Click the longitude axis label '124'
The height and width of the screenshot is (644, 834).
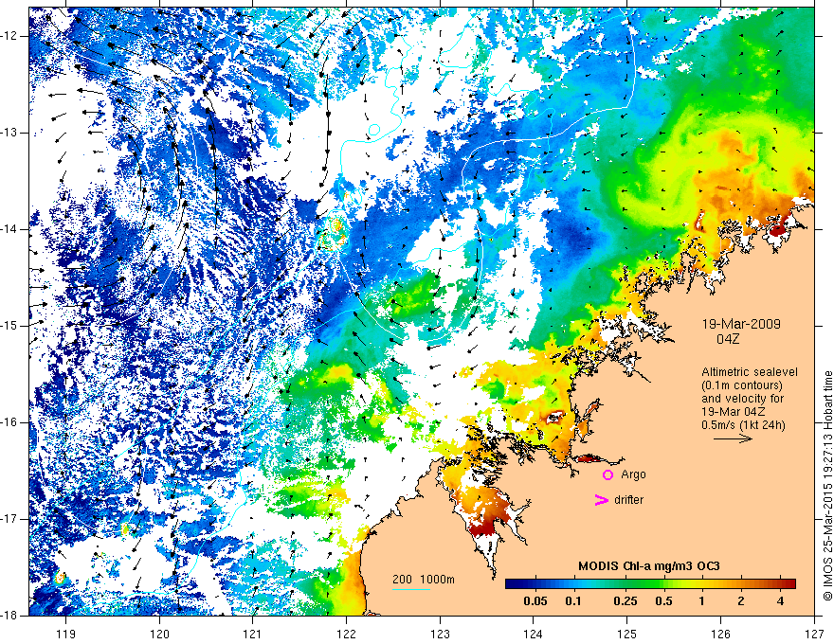(x=534, y=634)
